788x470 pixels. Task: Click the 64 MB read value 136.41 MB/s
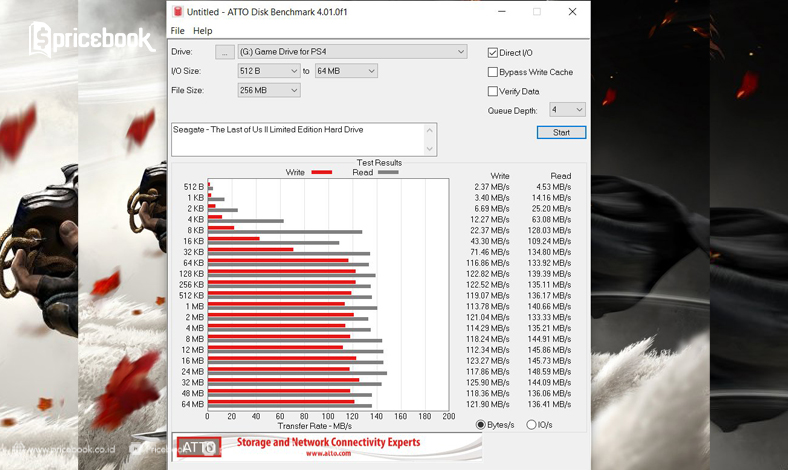[x=551, y=404]
